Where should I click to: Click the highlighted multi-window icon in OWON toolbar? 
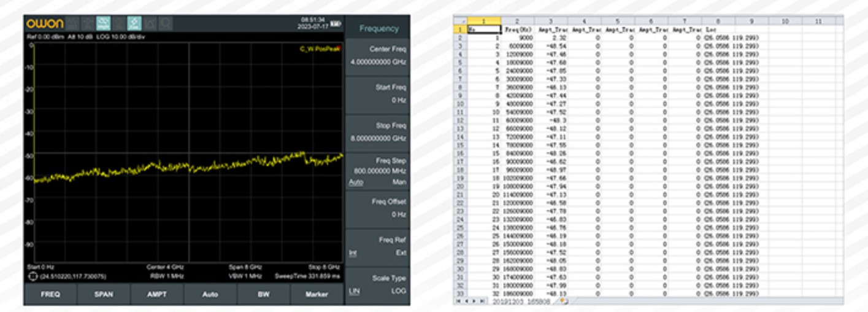point(103,23)
